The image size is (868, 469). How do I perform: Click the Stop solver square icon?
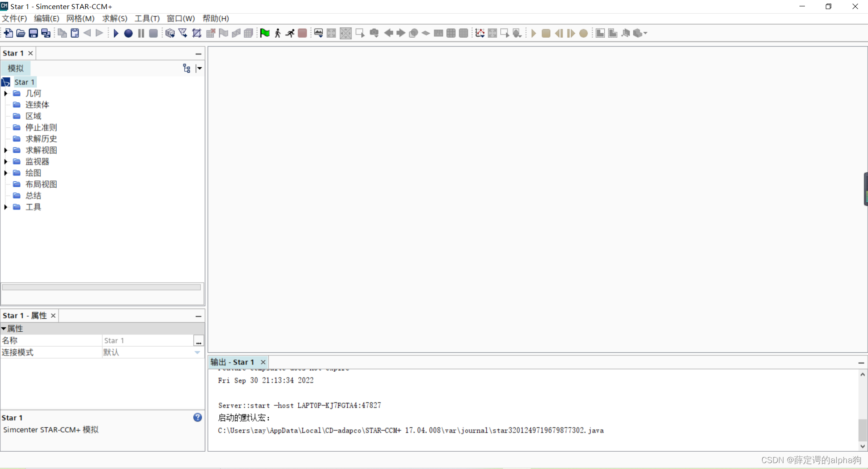point(153,33)
